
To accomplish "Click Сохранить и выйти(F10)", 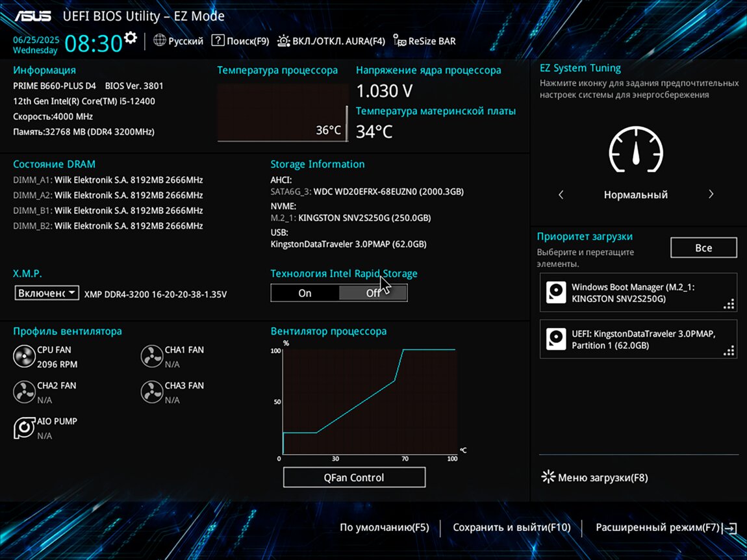I will pos(511,528).
